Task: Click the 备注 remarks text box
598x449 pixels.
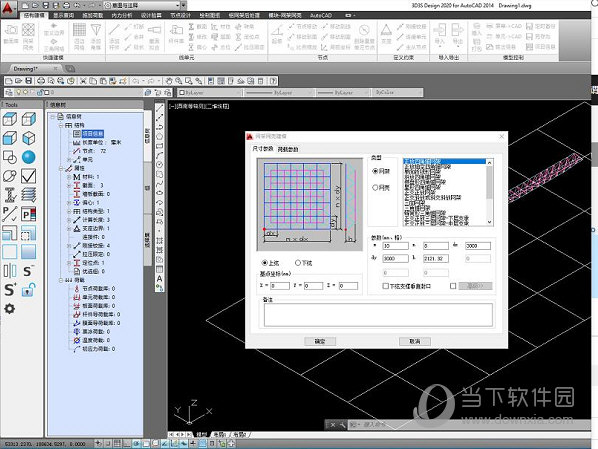Action: 378,315
